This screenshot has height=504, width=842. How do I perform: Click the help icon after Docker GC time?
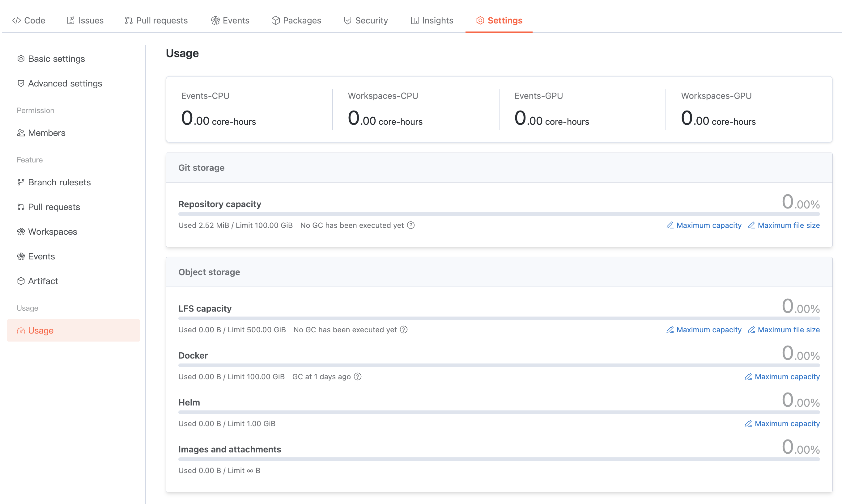358,376
